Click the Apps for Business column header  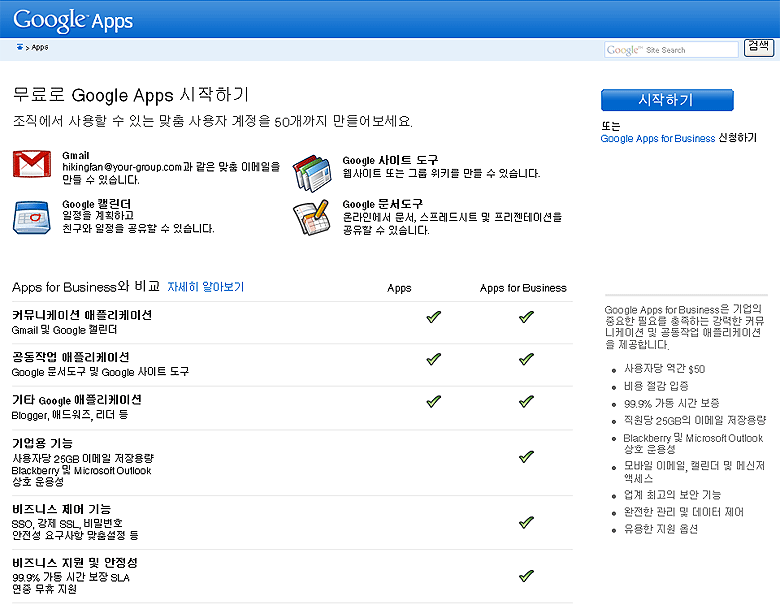pos(523,288)
